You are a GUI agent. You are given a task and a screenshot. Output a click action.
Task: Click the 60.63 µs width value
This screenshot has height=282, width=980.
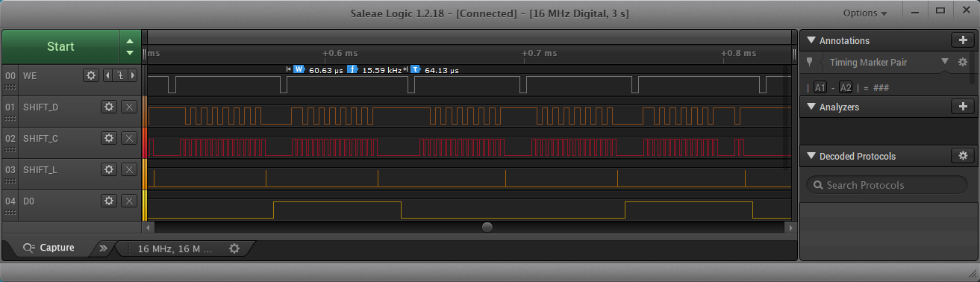coord(325,70)
